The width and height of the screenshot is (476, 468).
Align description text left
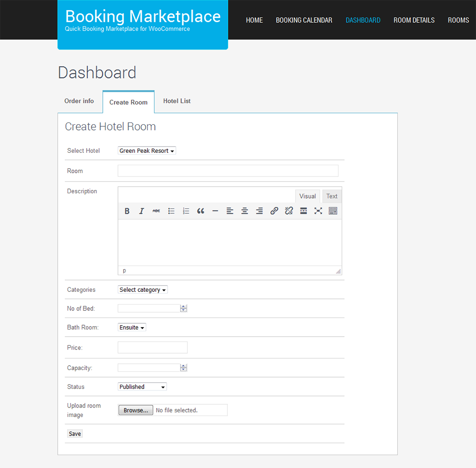tap(230, 211)
